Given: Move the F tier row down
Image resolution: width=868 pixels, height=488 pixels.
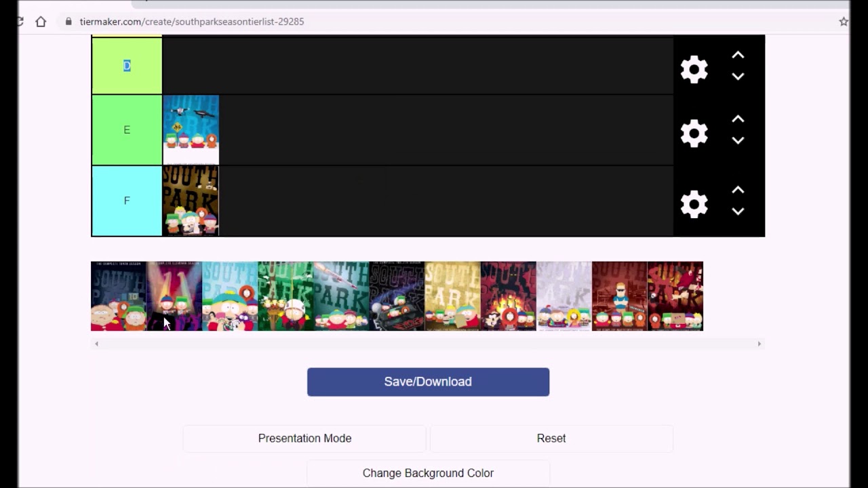Looking at the screenshot, I should tap(738, 211).
